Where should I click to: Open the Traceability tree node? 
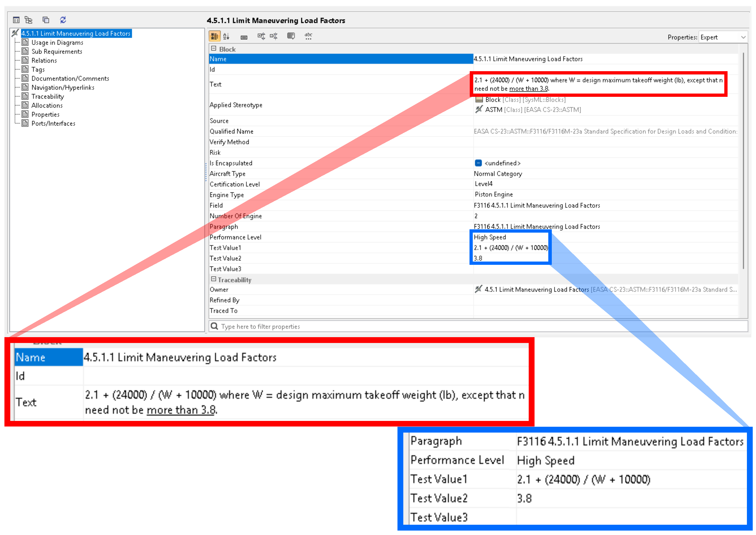pos(47,96)
